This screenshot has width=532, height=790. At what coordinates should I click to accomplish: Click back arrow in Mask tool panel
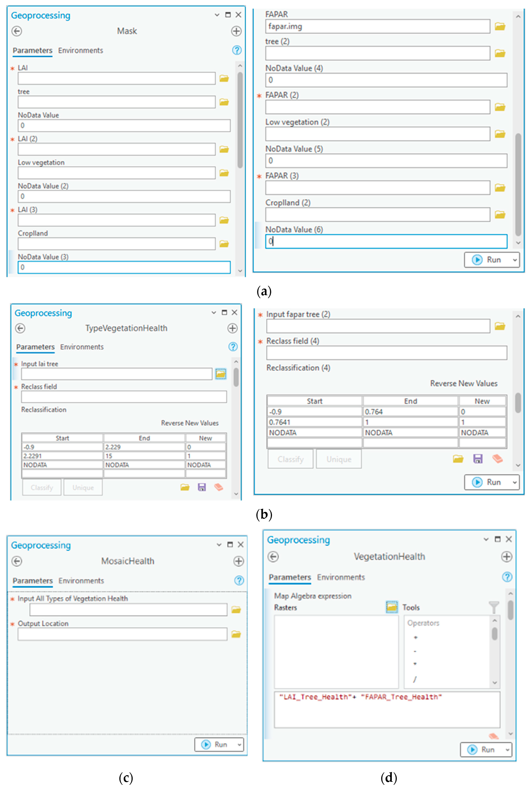(x=17, y=31)
